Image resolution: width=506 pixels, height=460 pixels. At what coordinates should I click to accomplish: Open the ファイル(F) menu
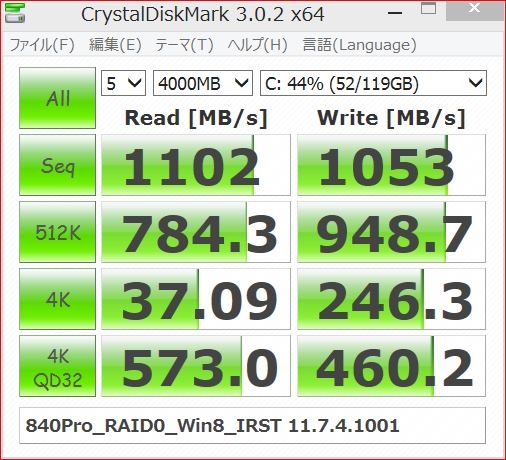42,45
